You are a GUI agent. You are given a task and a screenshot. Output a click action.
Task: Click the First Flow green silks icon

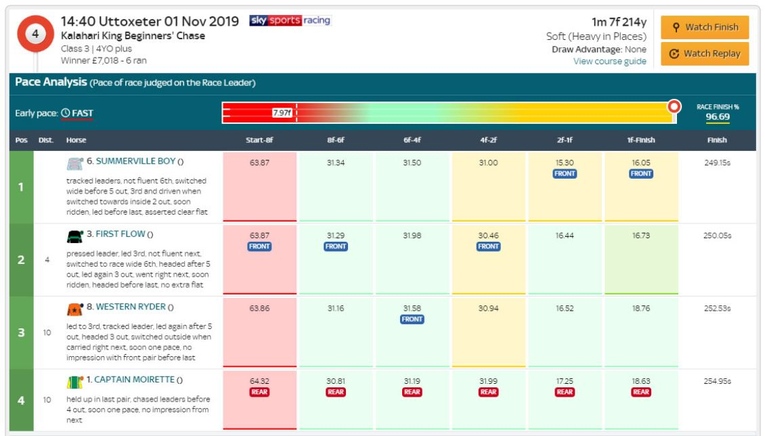[x=75, y=236]
